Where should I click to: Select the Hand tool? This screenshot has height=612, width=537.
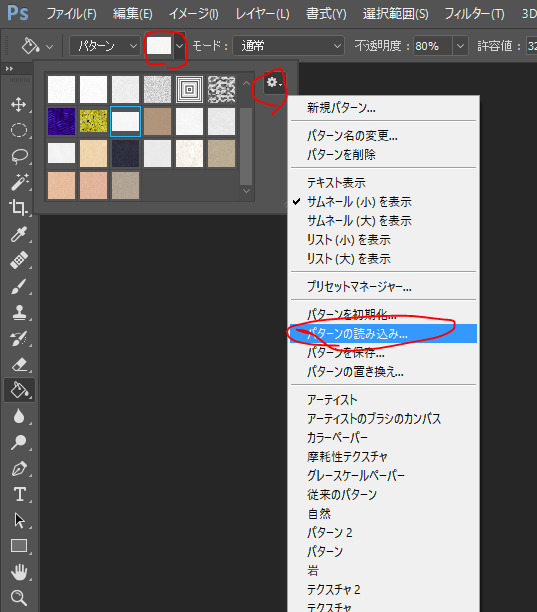pyautogui.click(x=18, y=572)
